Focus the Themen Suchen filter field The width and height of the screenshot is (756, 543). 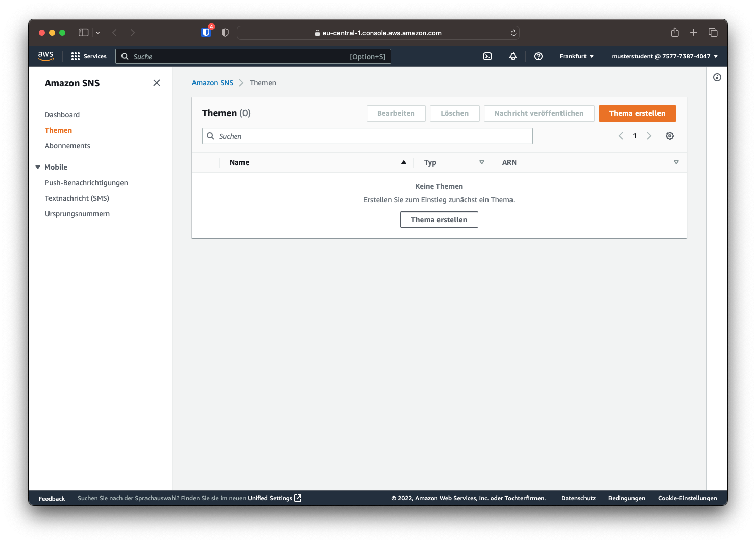(x=368, y=136)
